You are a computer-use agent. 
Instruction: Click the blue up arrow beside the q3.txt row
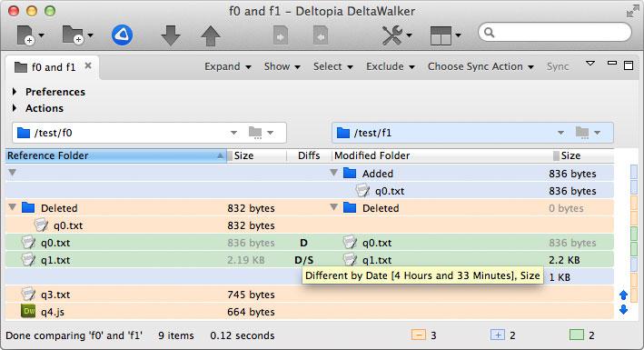623,295
